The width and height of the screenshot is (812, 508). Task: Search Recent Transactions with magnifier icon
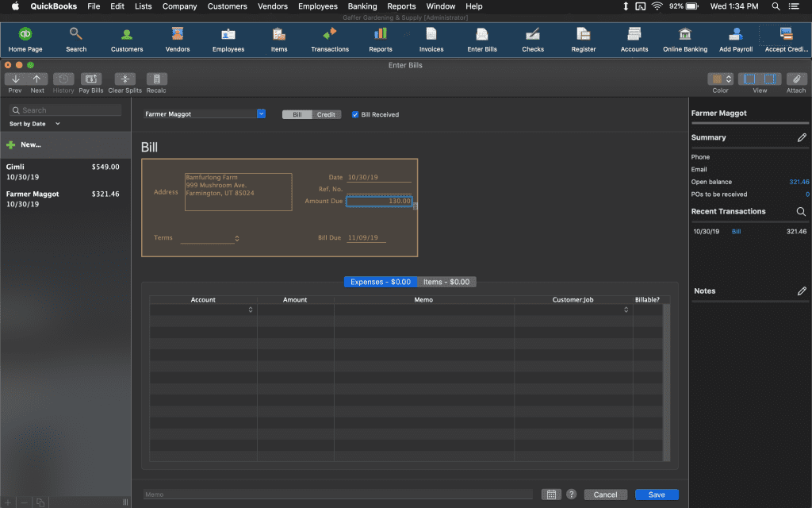point(801,211)
